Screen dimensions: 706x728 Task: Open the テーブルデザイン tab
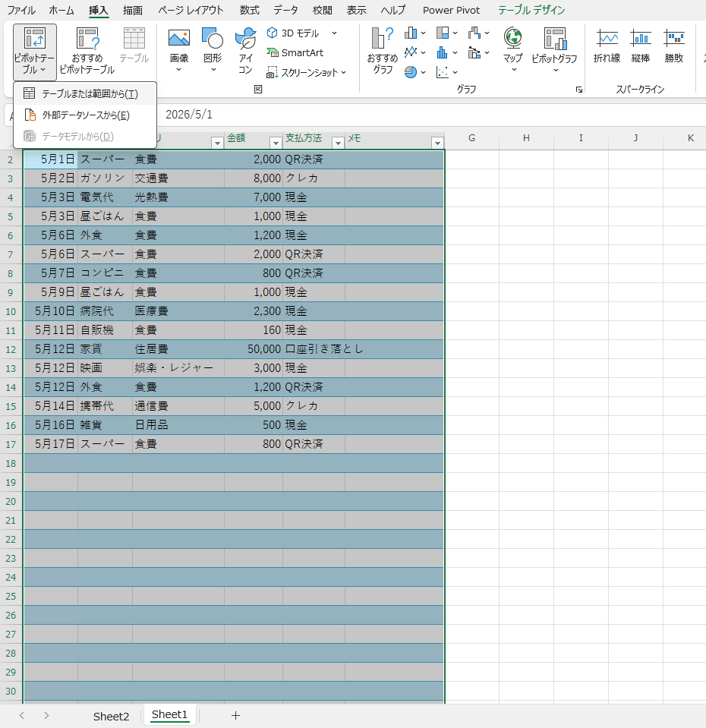tap(531, 10)
